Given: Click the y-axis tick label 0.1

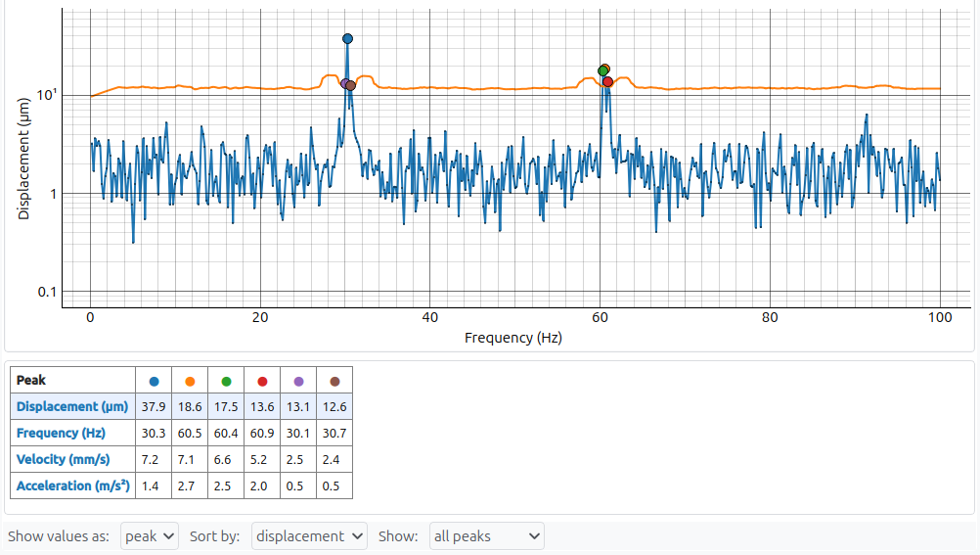Looking at the screenshot, I should pos(47,292).
